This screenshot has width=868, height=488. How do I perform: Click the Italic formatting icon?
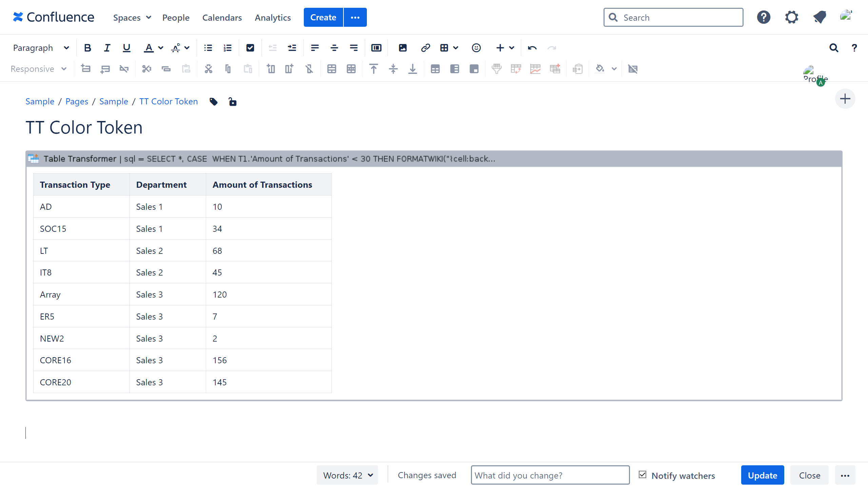click(x=107, y=48)
